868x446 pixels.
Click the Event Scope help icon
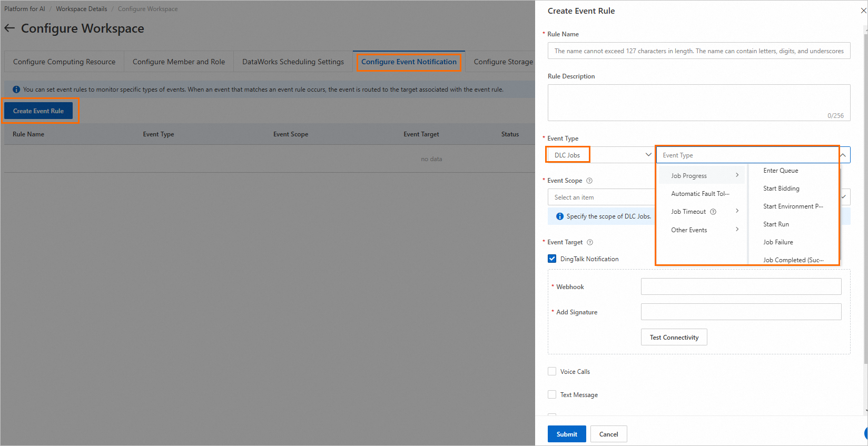(x=589, y=181)
